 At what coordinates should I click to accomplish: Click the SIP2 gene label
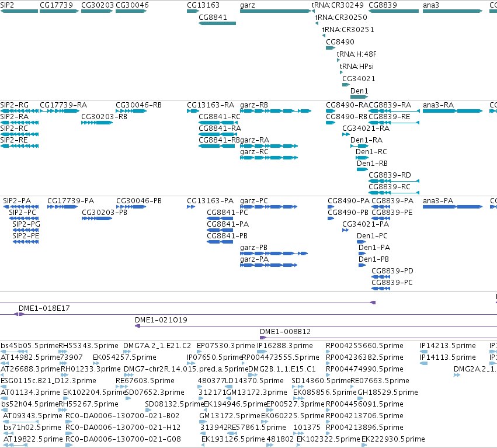(7, 5)
